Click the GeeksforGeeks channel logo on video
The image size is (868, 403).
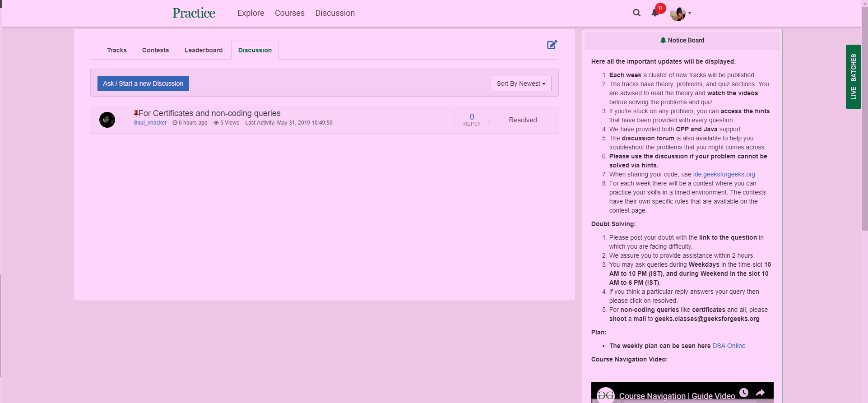[606, 395]
